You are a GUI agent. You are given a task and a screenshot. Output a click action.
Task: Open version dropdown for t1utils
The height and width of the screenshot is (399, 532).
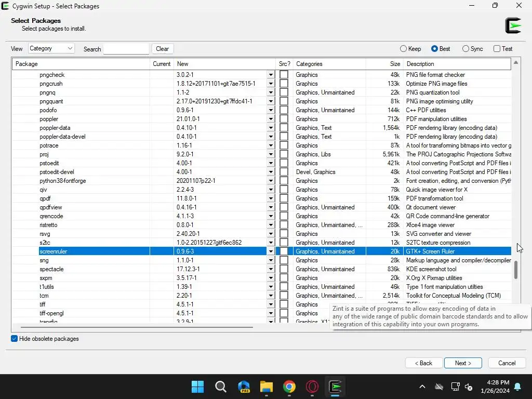(x=271, y=287)
